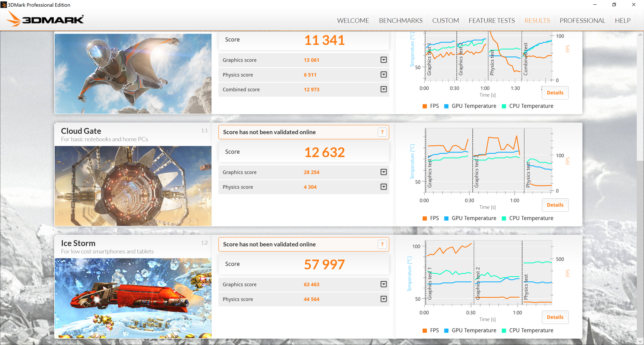
Task: Click the scroll up arrow of the results scrollbar
Action: pyautogui.click(x=640, y=35)
